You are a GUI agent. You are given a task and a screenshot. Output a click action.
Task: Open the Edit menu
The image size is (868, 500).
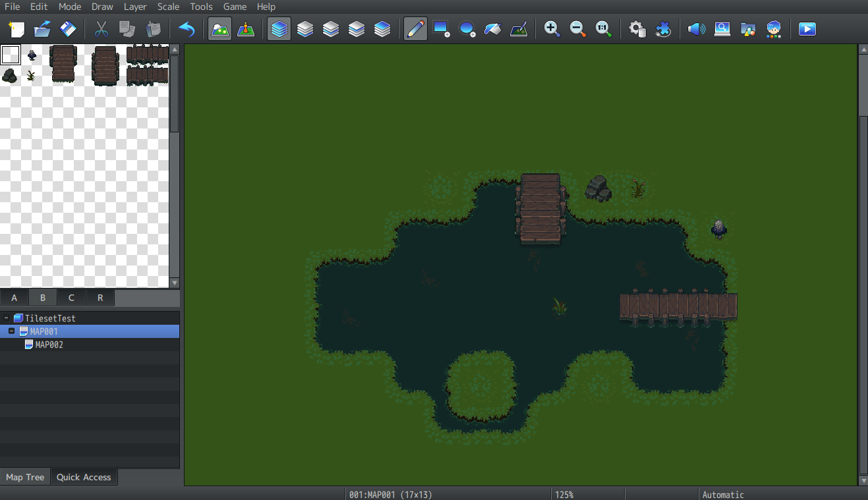coord(39,7)
